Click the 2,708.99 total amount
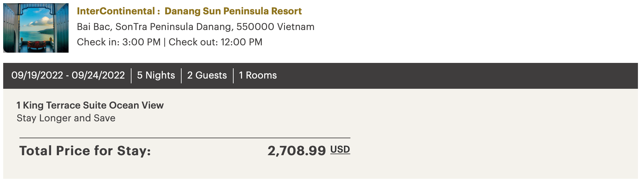Screen dimensions: 644x182 (x=296, y=151)
